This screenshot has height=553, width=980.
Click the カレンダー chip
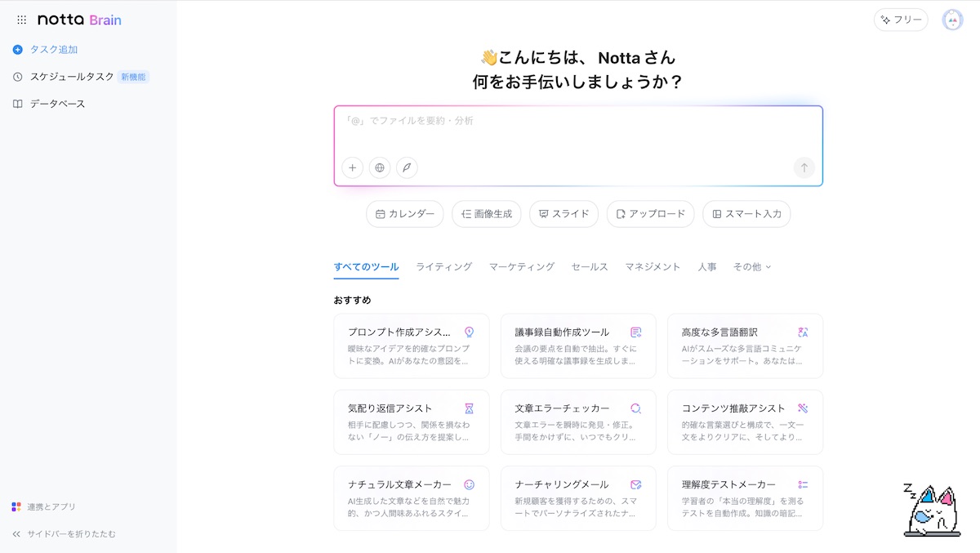(x=405, y=214)
